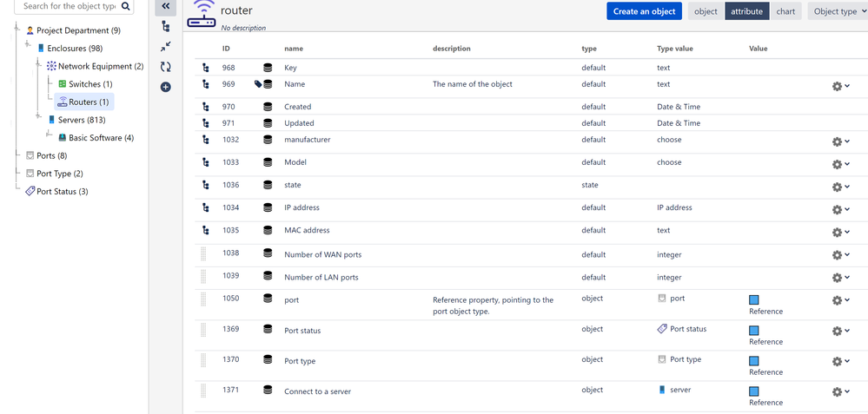This screenshot has height=414, width=868.
Task: Click the Create an object button
Action: (644, 11)
